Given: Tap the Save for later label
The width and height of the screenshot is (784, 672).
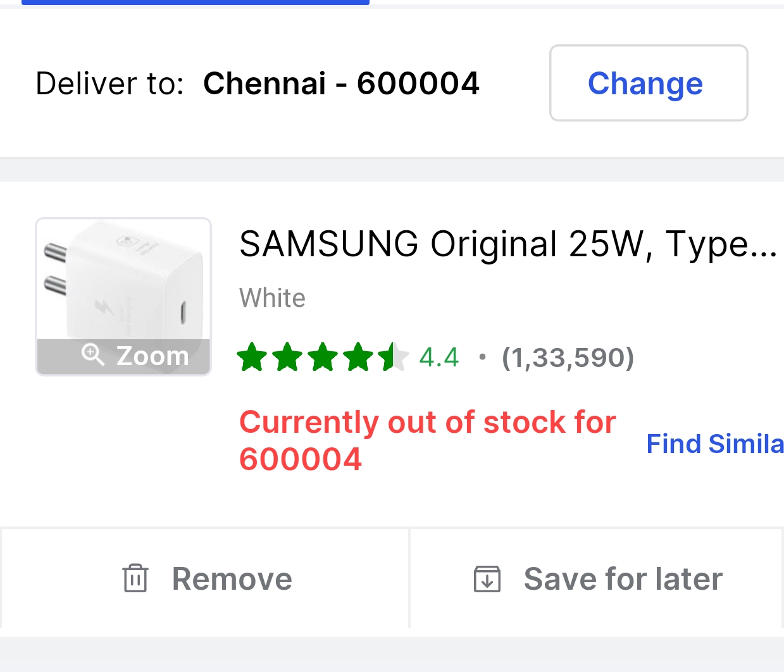Looking at the screenshot, I should tap(623, 579).
